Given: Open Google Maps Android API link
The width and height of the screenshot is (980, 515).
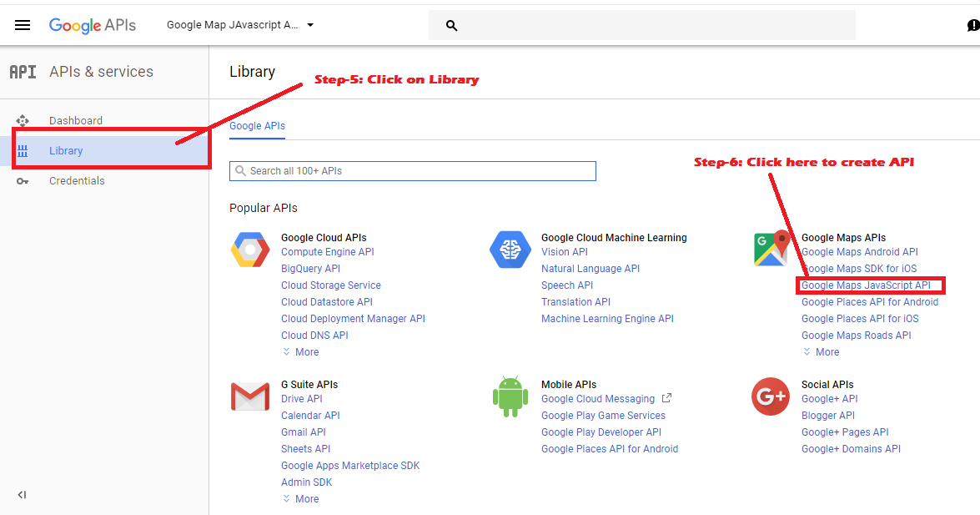Looking at the screenshot, I should coord(860,252).
